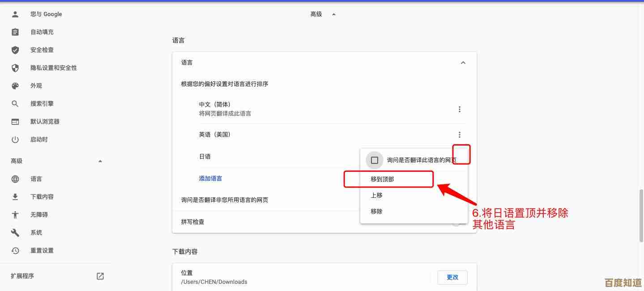The height and width of the screenshot is (291, 644).
Task: Open 隐私设置和安全性 via its sidebar icon
Action: (x=15, y=68)
